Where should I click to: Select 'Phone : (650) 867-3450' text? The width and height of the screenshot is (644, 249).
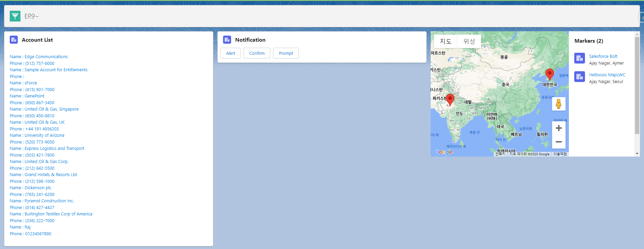[x=32, y=102]
